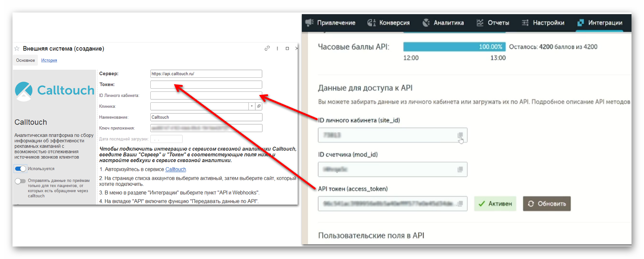644x259 pixels.
Task: Copy the mod_id counter value icon
Action: pos(460,170)
